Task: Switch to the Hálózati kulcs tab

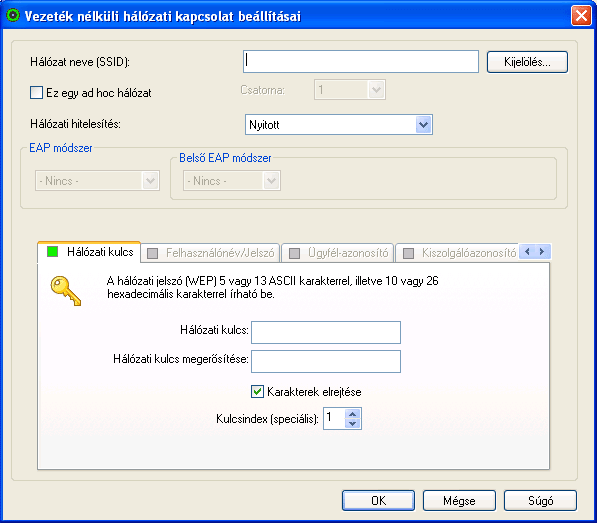Action: (89, 252)
